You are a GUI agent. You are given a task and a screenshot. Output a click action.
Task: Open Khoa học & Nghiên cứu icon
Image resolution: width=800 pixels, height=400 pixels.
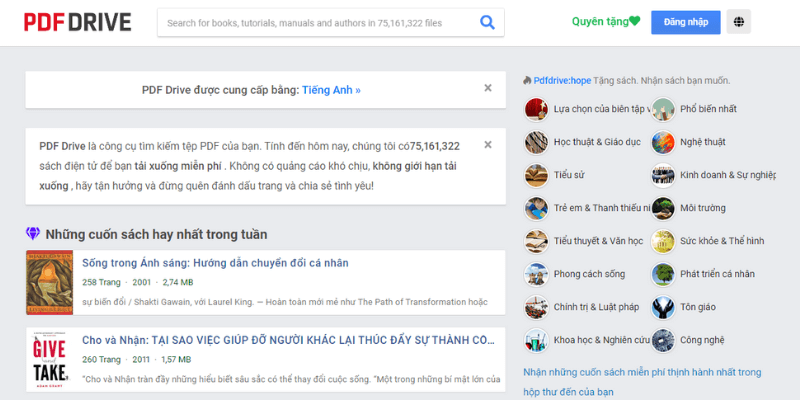536,340
